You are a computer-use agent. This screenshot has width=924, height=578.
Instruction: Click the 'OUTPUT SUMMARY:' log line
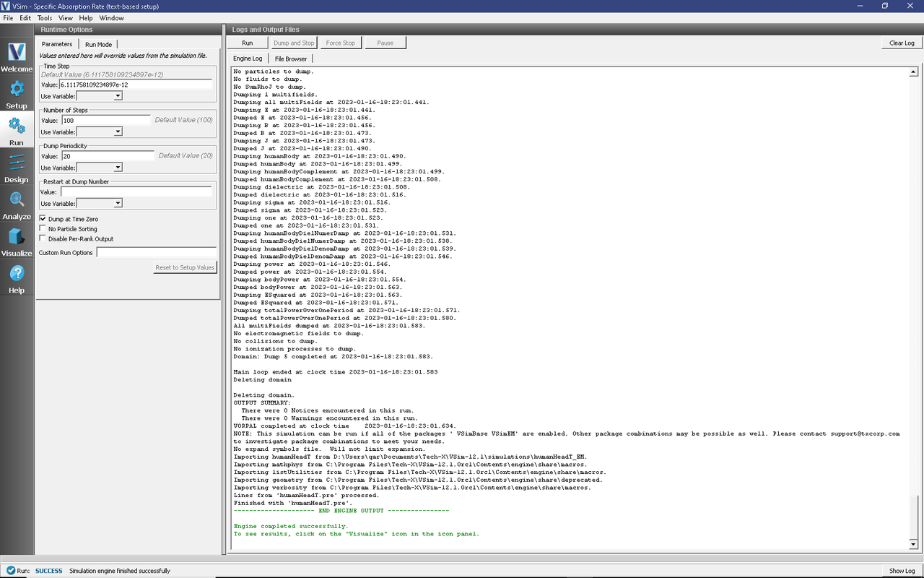tap(262, 402)
